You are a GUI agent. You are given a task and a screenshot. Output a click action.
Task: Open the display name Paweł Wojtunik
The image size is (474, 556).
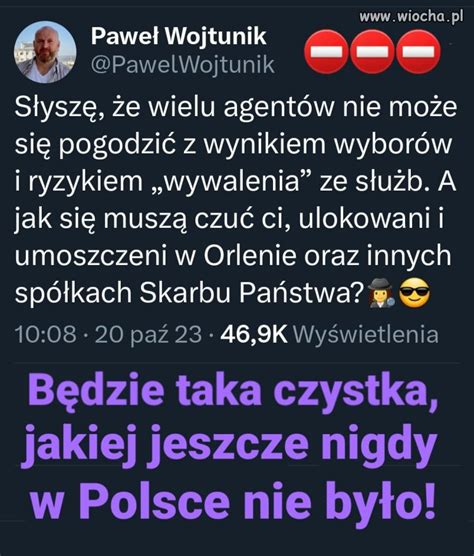click(179, 37)
